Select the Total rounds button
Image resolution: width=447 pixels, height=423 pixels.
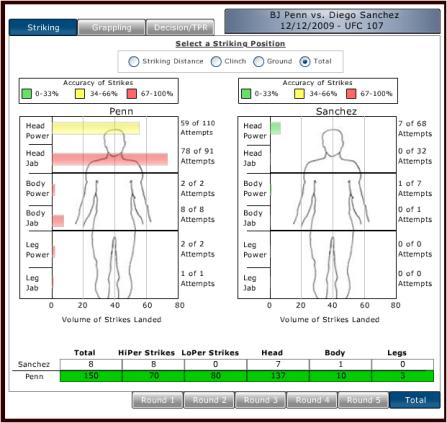(x=415, y=400)
